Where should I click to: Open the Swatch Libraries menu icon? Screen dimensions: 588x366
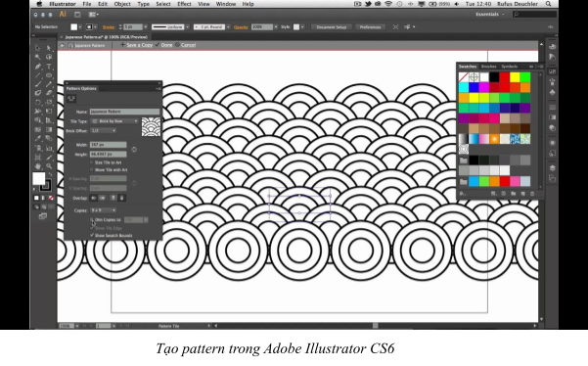coord(463,194)
